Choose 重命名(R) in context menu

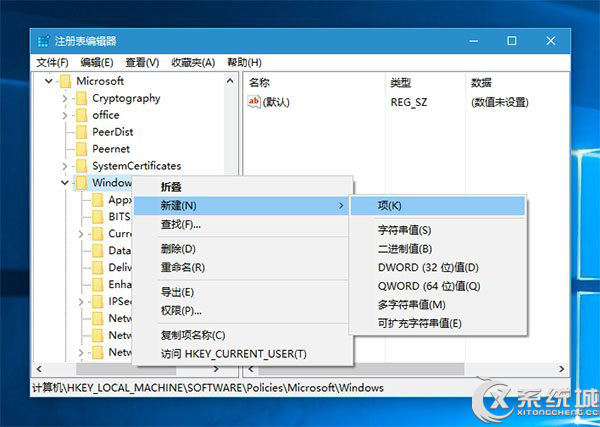pos(243,267)
